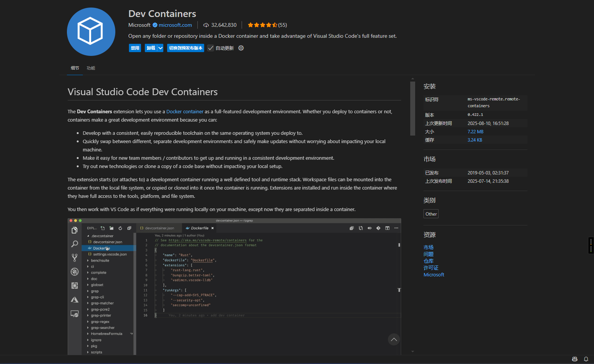Click the README vertical scrollbar thumb
Viewport: 594px width, 364px height.
(413, 108)
